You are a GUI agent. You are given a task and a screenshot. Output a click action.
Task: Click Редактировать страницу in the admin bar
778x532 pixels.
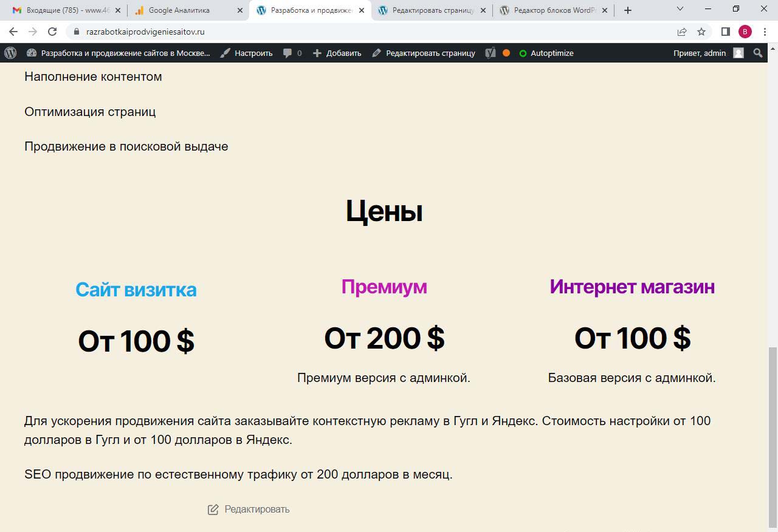424,53
